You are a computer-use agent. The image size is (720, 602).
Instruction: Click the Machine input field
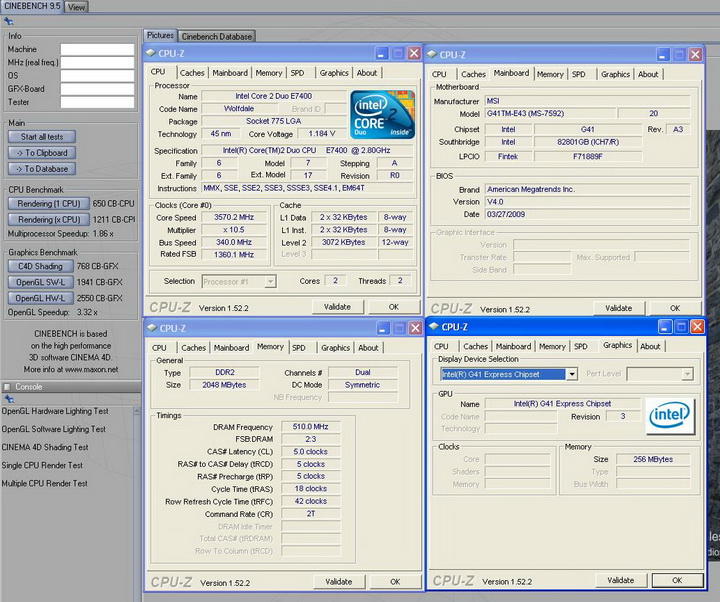97,49
